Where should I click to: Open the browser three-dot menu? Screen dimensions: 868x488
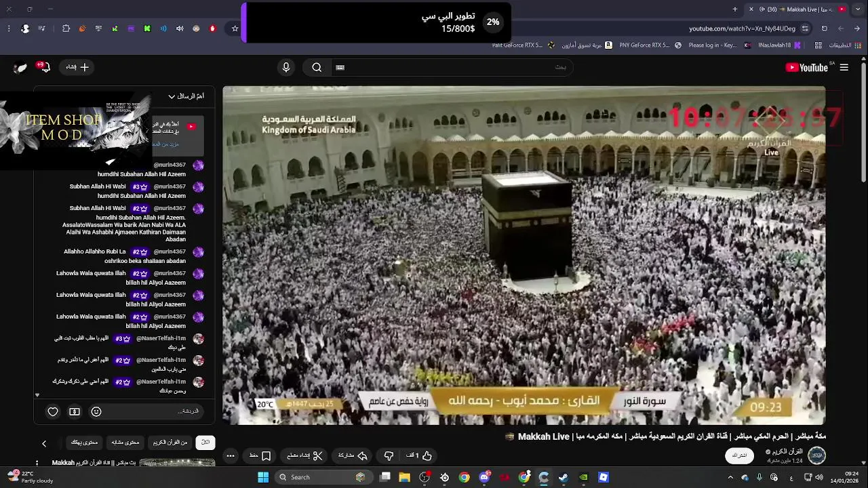pyautogui.click(x=9, y=28)
